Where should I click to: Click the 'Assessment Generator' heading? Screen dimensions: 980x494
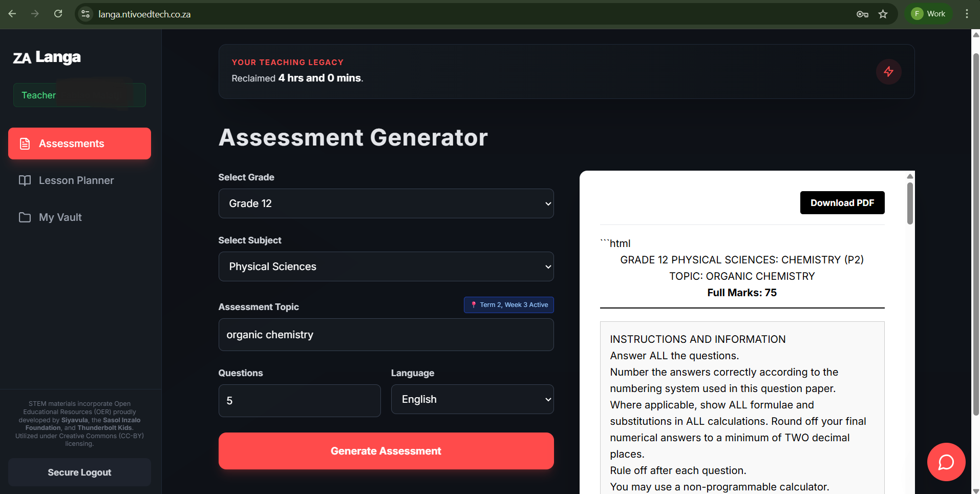click(353, 137)
